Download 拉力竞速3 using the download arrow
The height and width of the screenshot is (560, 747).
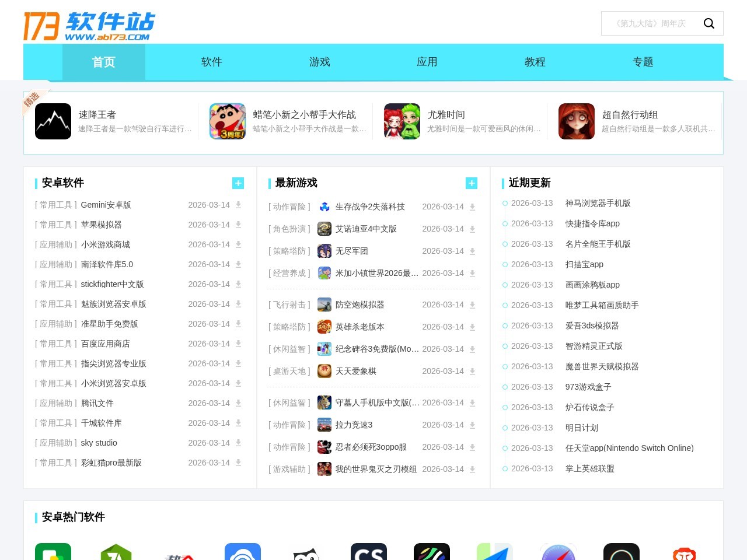tap(472, 425)
